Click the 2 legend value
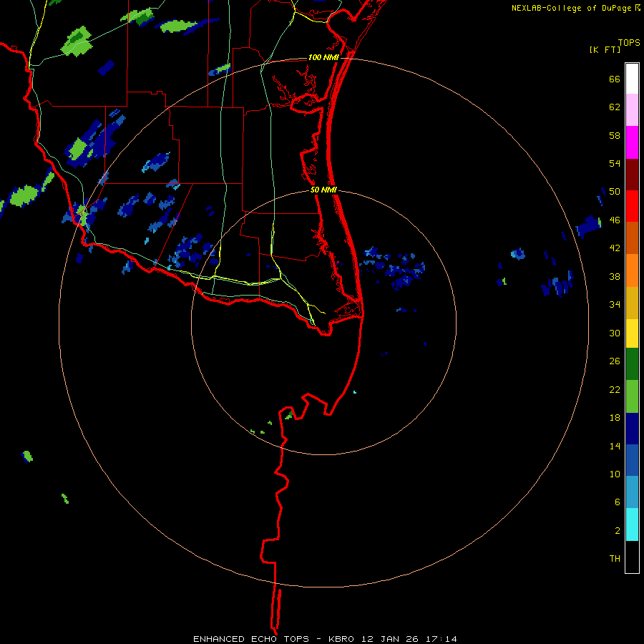 tap(617, 531)
